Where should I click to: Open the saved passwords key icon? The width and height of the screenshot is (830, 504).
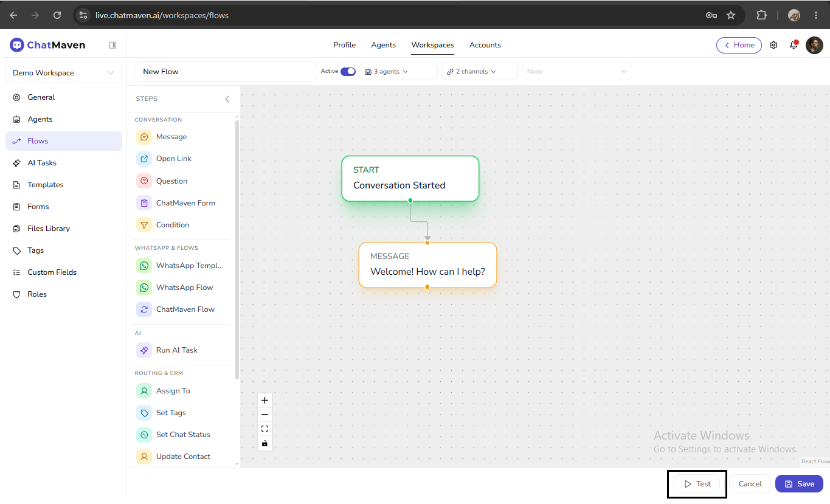(711, 15)
